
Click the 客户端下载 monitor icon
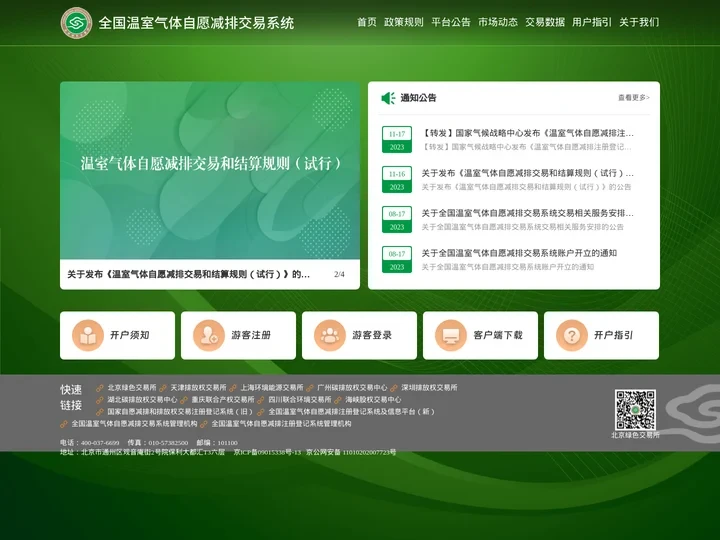coord(451,336)
